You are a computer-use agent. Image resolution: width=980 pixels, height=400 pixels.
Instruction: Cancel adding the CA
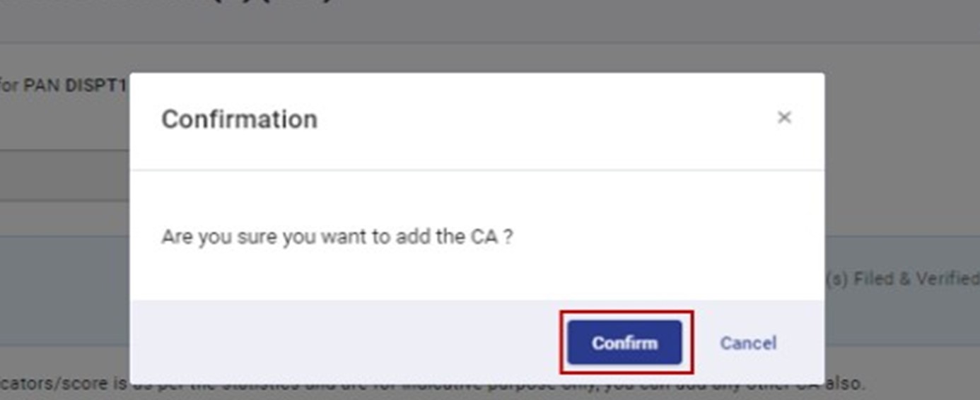coord(747,343)
